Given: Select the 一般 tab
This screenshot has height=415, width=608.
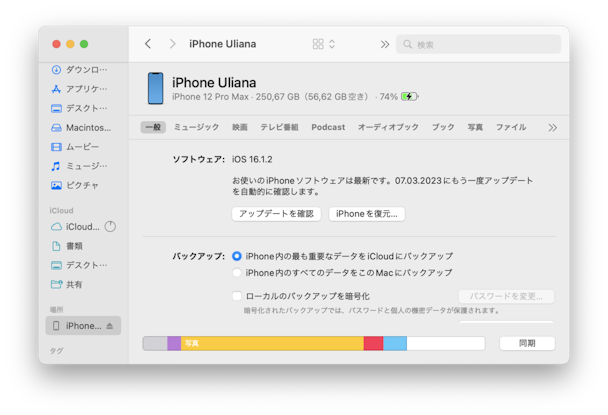Looking at the screenshot, I should click(153, 127).
